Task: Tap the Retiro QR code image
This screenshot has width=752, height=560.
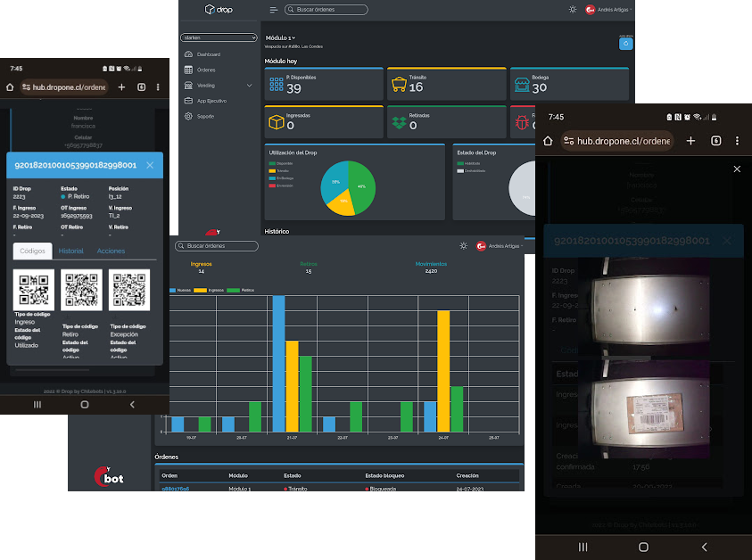Action: point(81,290)
